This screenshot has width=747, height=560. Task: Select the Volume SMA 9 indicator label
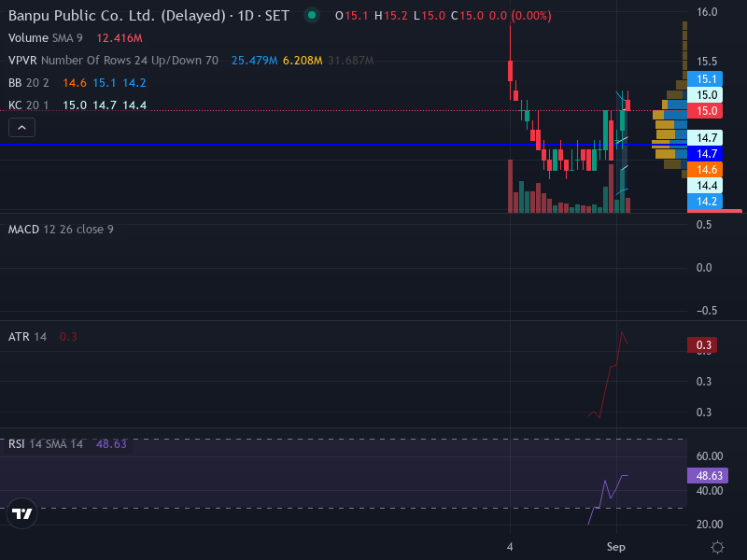click(x=45, y=38)
